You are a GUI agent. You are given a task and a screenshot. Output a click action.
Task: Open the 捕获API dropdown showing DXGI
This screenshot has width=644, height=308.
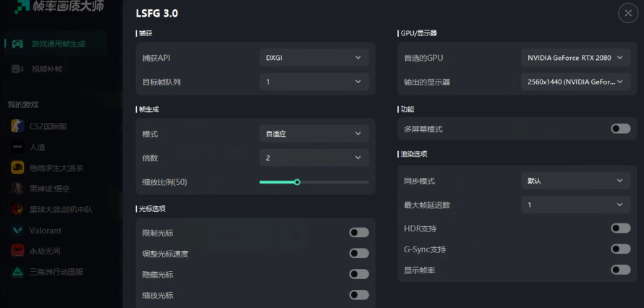314,58
